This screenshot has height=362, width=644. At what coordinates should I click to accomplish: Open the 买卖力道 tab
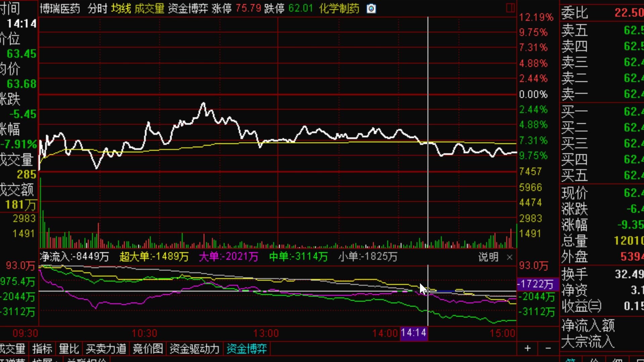click(106, 349)
